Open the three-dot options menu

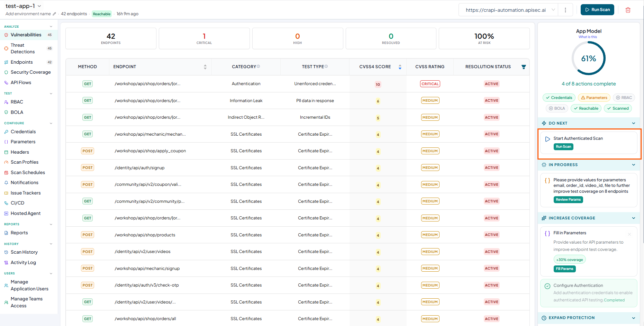(x=565, y=10)
